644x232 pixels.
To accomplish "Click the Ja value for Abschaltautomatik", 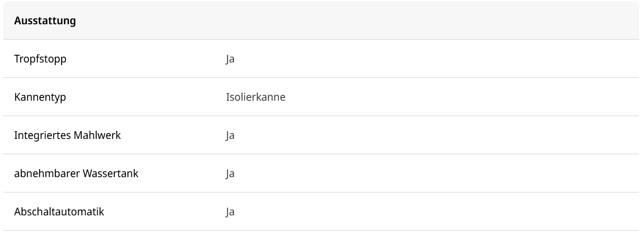I will tap(230, 211).
